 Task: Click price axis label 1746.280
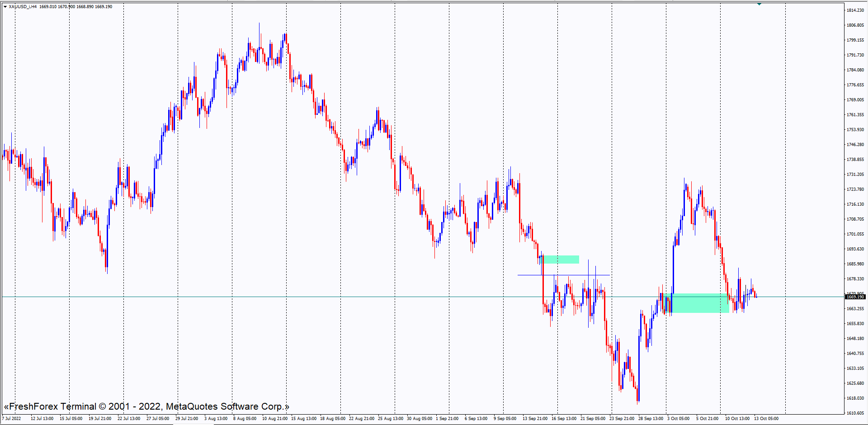(x=855, y=145)
